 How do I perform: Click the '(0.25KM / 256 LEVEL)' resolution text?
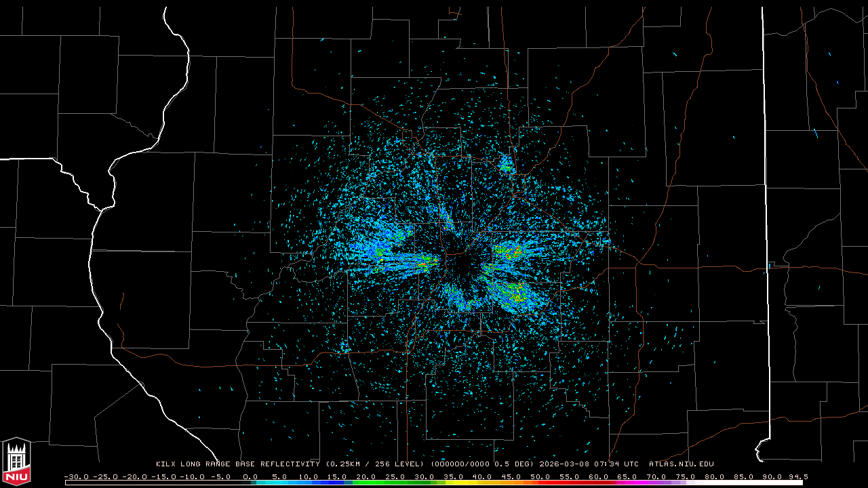pos(374,464)
